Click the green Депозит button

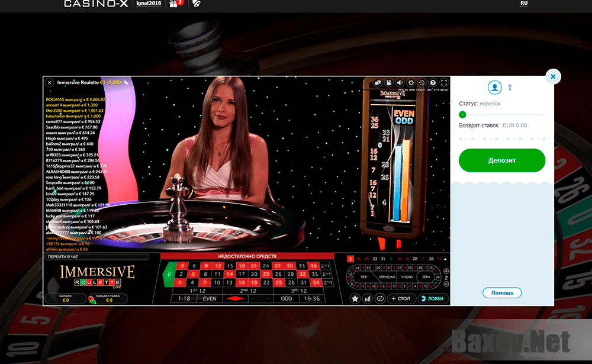(x=501, y=160)
